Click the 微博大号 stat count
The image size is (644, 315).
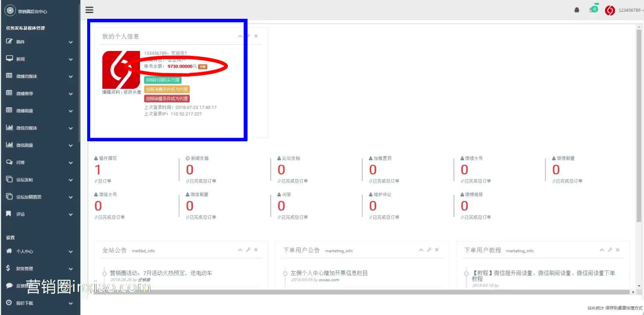click(464, 170)
